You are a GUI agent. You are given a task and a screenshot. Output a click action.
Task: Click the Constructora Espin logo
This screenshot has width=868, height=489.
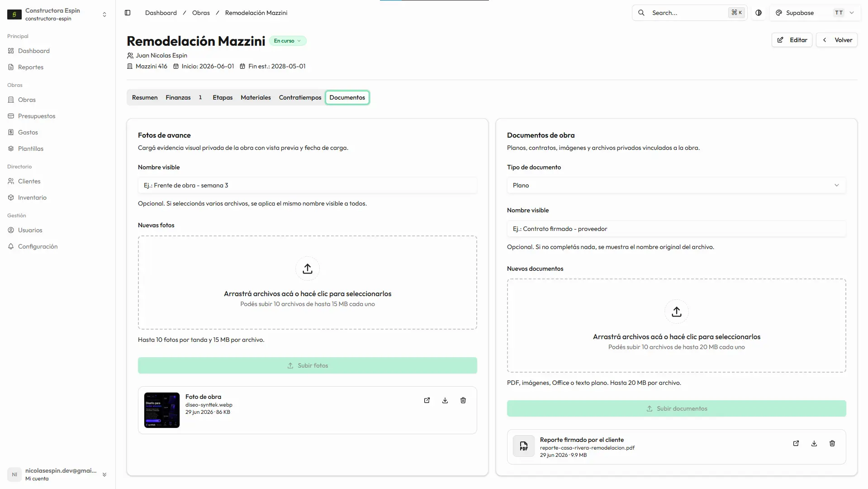click(14, 14)
